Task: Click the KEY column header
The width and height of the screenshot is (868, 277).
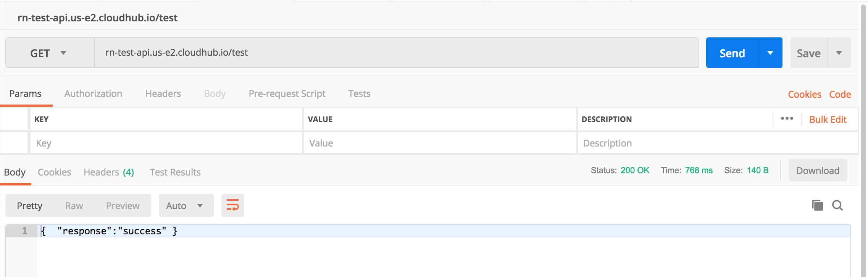Action: pyautogui.click(x=42, y=119)
